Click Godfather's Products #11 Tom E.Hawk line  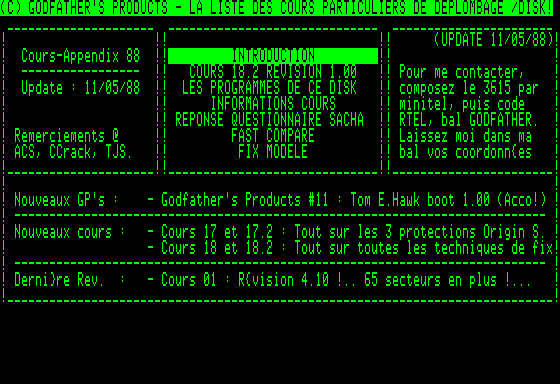point(346,200)
